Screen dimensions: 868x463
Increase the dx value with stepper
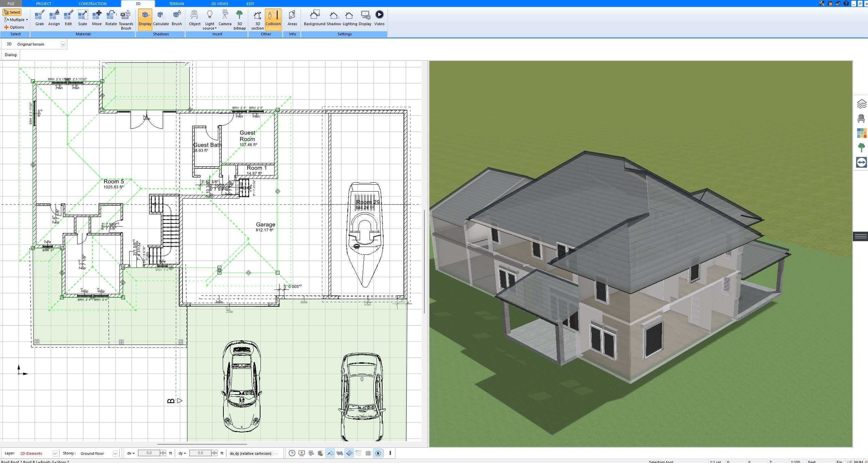tap(163, 451)
